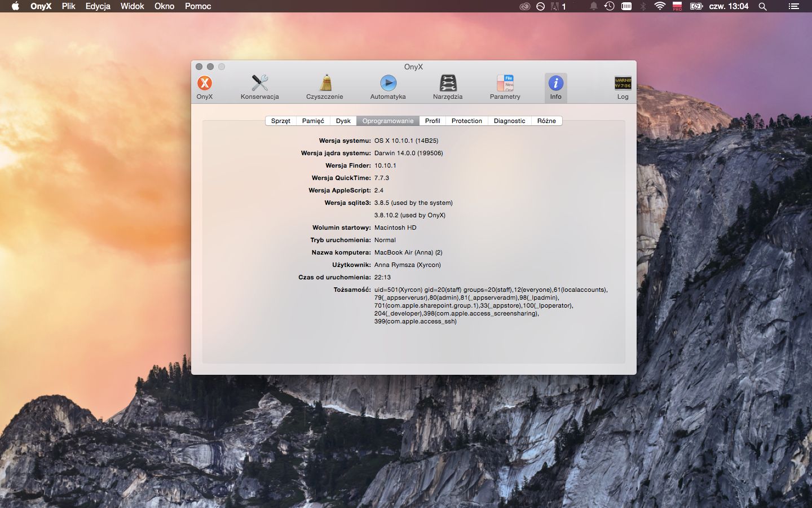Click the Wersja systemu label
812x508 pixels.
tap(345, 141)
